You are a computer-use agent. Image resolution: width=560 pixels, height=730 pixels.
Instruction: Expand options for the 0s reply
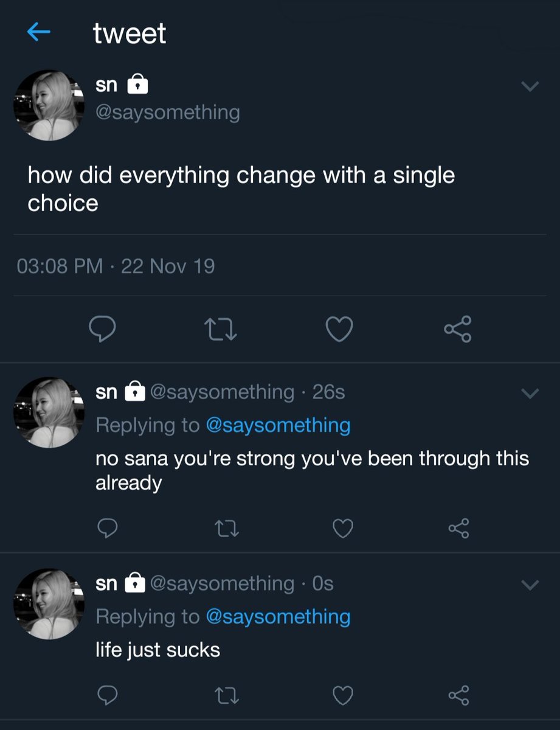(530, 585)
